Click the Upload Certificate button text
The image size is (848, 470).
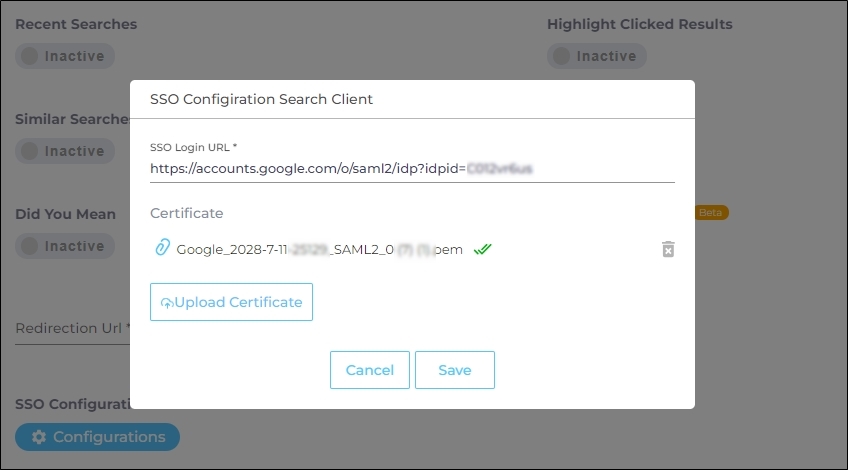coord(238,302)
